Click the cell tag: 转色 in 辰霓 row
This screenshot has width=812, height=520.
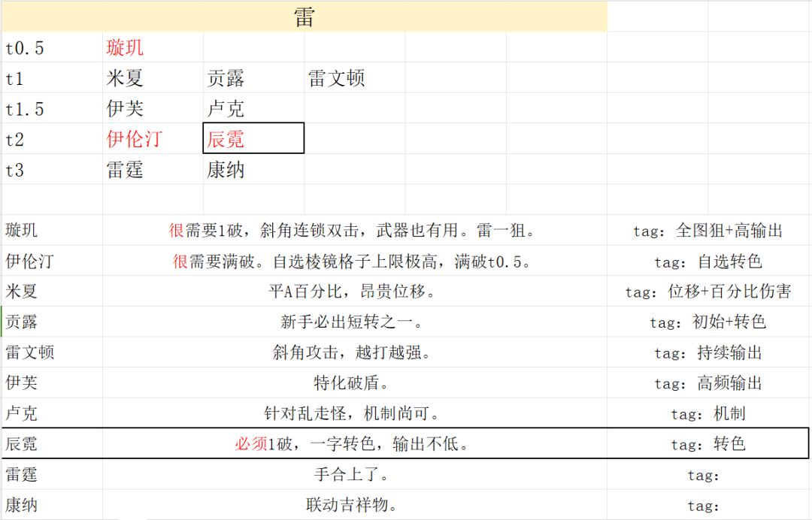708,443
